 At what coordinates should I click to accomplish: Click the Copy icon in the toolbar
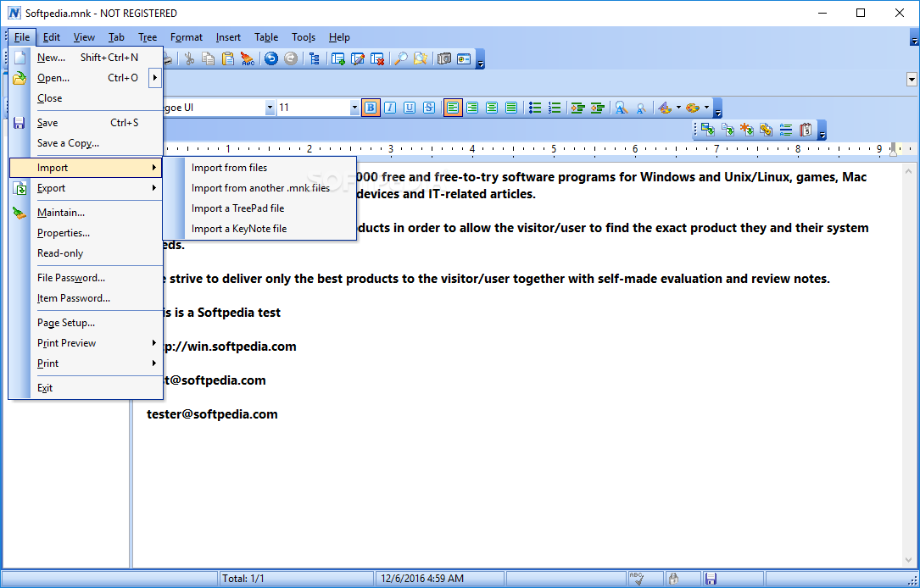[x=209, y=58]
